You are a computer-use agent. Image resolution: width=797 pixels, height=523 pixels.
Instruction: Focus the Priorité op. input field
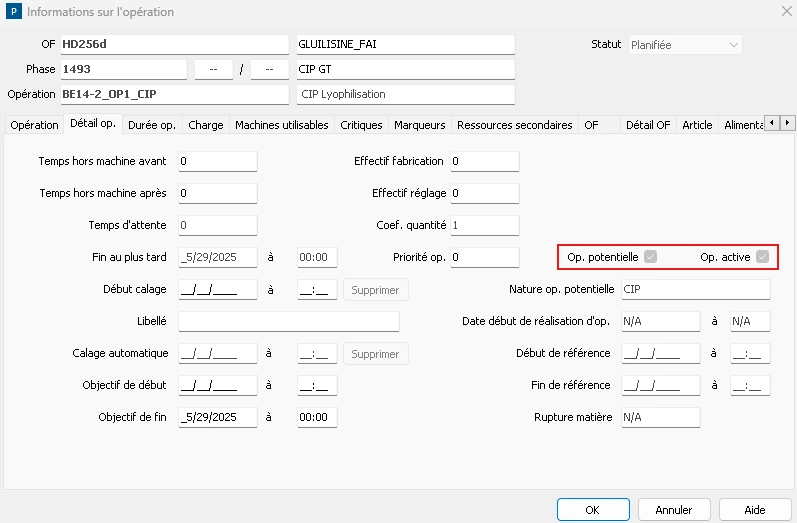(x=484, y=257)
